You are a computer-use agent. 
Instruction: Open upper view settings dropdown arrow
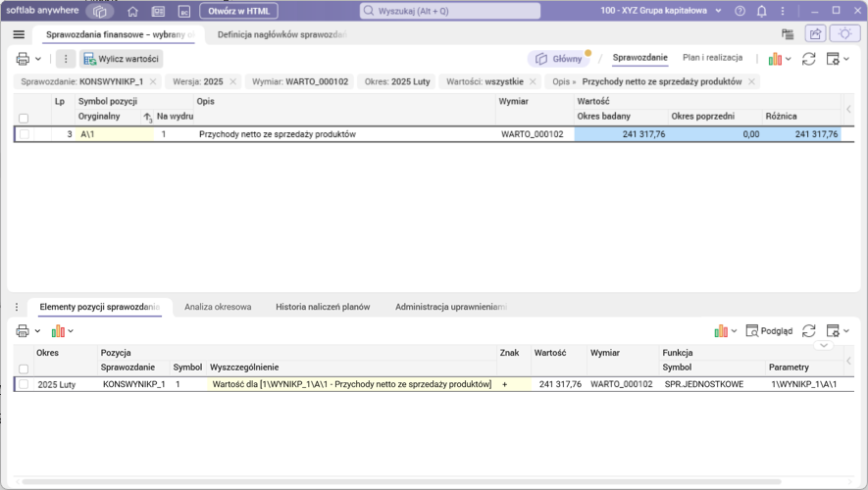(x=845, y=59)
